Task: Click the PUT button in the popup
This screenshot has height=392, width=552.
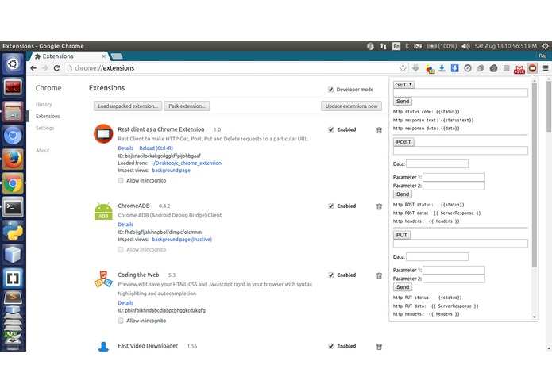Action: (402, 235)
